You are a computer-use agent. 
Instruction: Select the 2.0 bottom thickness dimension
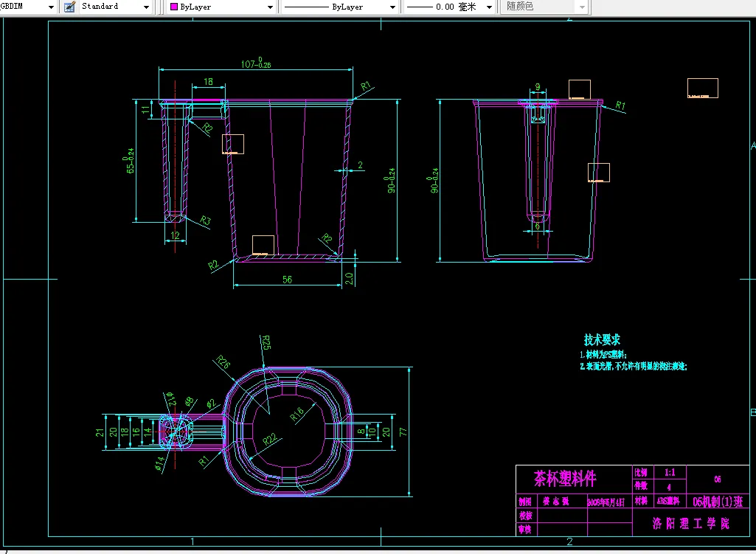(349, 278)
